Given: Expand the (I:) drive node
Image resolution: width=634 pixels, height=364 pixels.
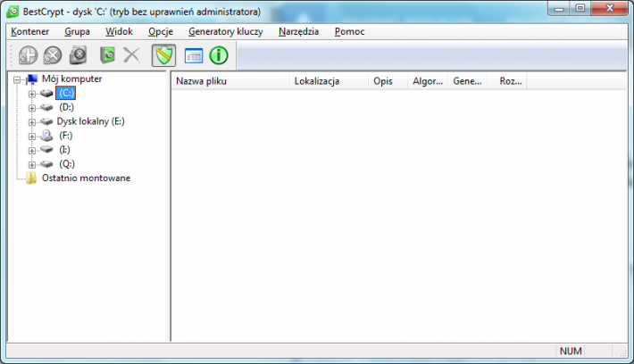Looking at the screenshot, I should click(31, 150).
